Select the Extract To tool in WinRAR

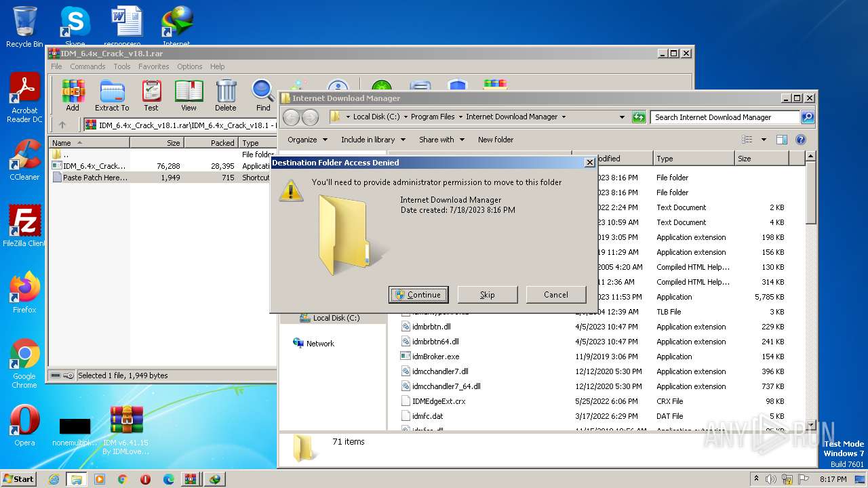coord(112,96)
